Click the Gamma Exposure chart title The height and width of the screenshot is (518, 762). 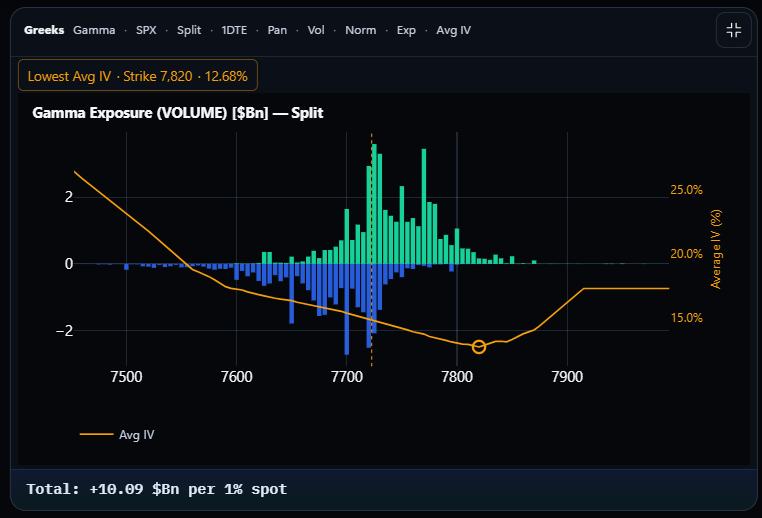[178, 113]
